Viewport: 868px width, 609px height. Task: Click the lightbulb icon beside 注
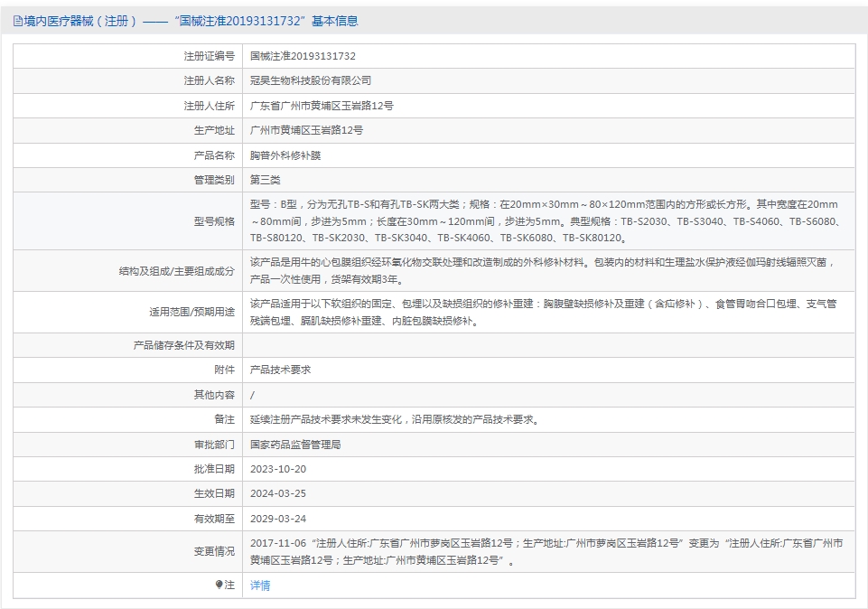[219, 585]
